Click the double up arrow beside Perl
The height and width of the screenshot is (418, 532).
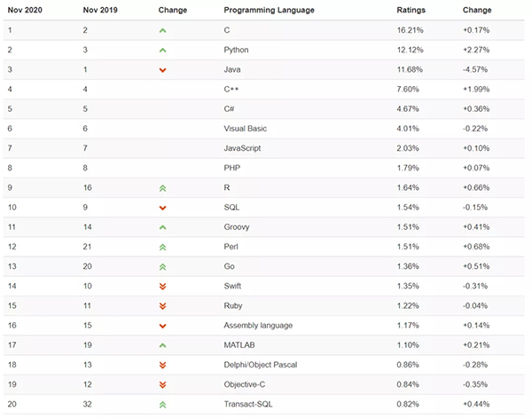(162, 246)
